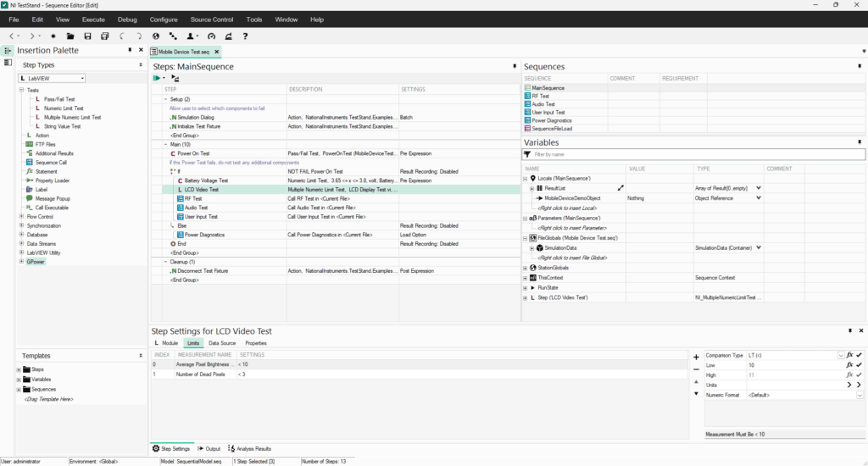Open the Comparison Type dropdown
Image resolution: width=868 pixels, height=466 pixels.
point(840,355)
